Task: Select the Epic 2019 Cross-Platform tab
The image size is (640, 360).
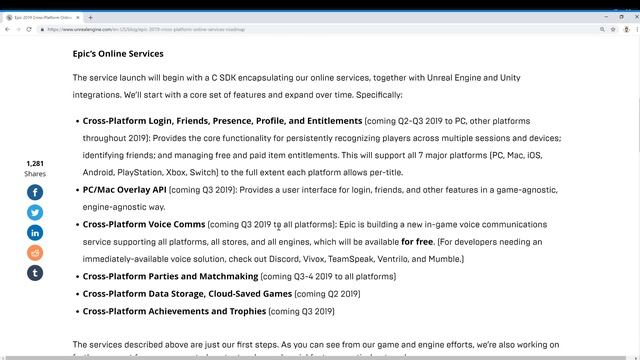Action: [42, 18]
